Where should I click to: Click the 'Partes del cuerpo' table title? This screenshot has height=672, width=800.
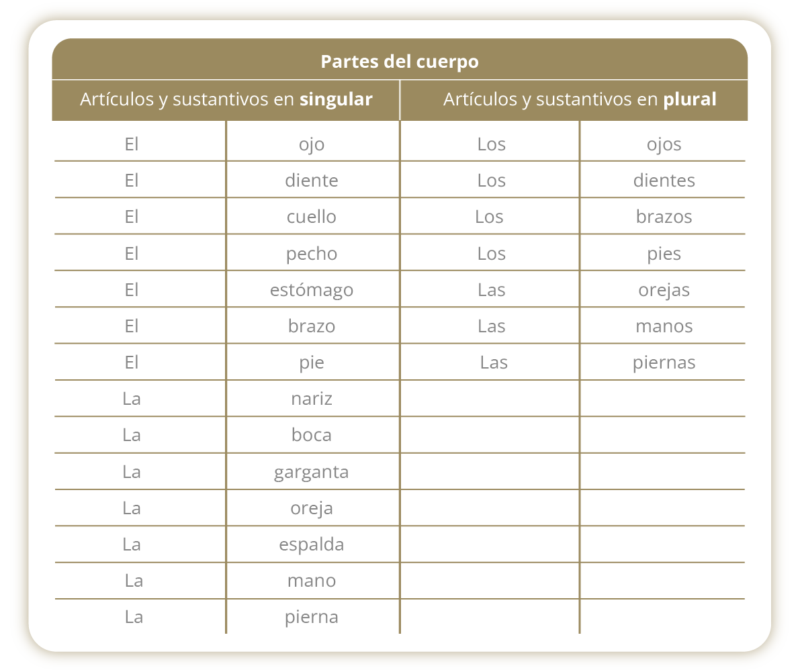tap(400, 62)
